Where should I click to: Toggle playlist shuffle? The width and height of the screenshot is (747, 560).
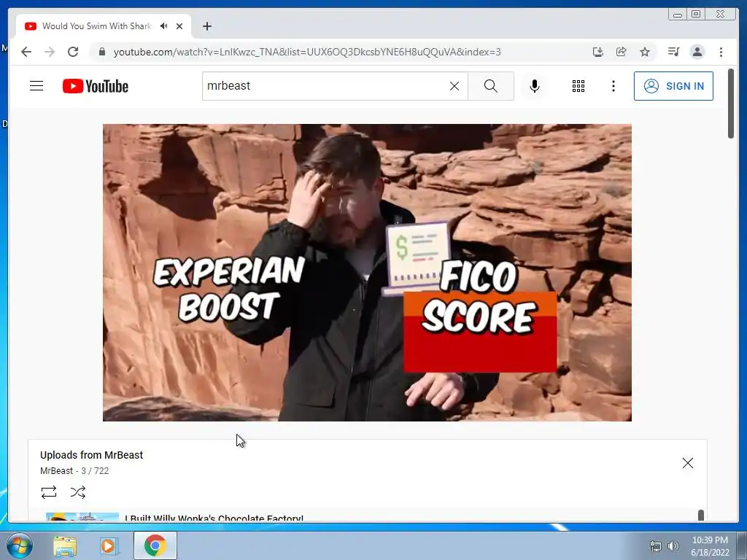point(77,492)
